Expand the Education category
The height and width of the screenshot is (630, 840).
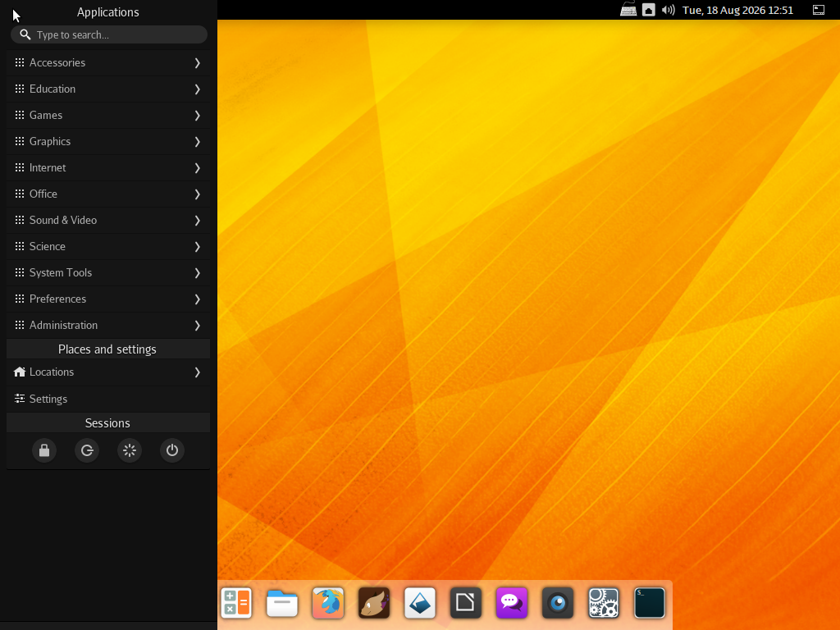click(108, 89)
